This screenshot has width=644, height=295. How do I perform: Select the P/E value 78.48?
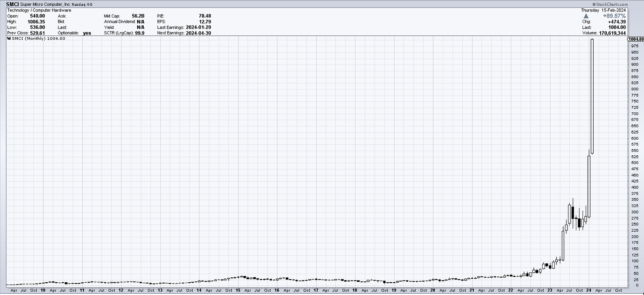pos(205,16)
